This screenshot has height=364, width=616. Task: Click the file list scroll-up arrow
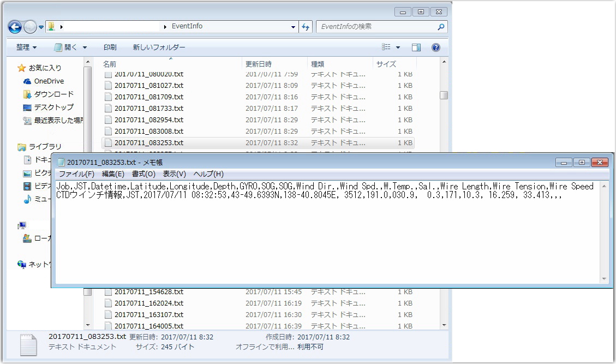tap(444, 63)
